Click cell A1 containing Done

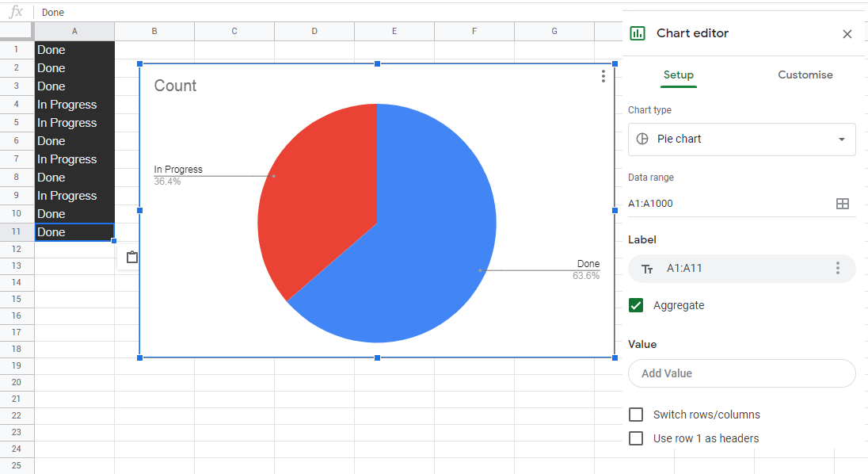point(74,50)
